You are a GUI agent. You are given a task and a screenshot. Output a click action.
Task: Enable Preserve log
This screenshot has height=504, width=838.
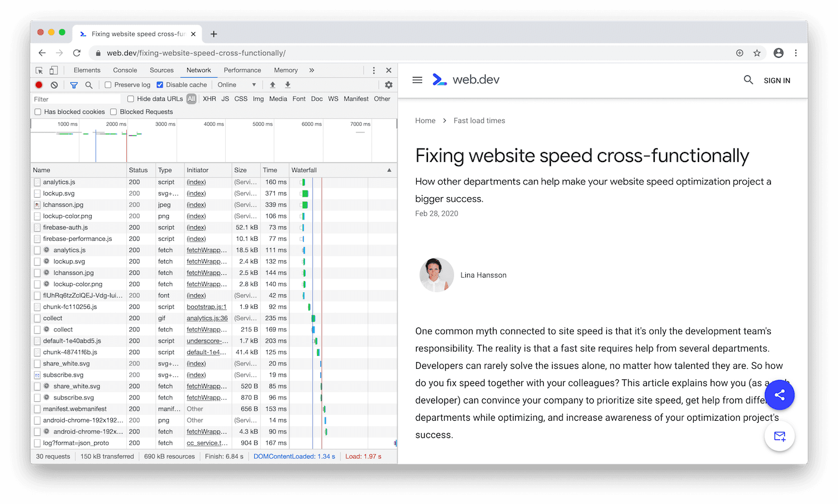[107, 84]
